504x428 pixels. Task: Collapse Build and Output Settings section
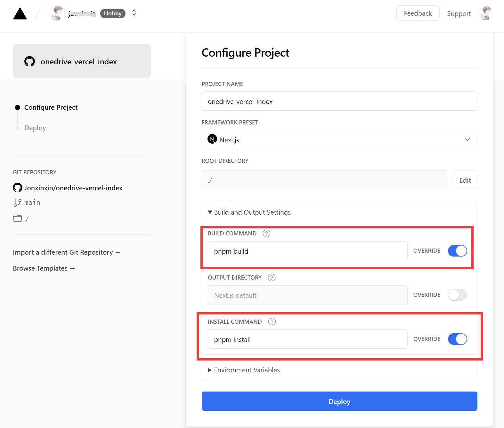[249, 212]
